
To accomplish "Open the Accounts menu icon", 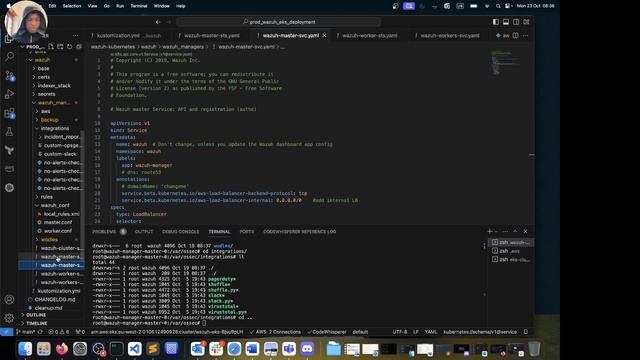I will tap(9, 299).
